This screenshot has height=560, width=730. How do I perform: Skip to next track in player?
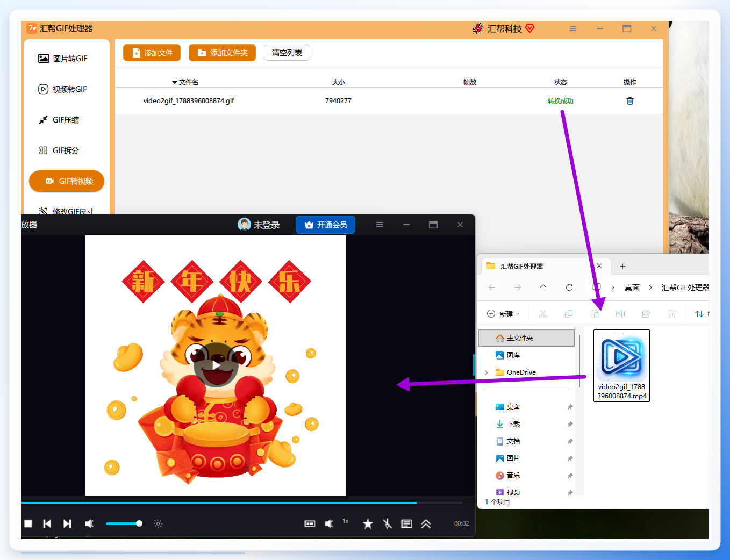click(x=67, y=523)
